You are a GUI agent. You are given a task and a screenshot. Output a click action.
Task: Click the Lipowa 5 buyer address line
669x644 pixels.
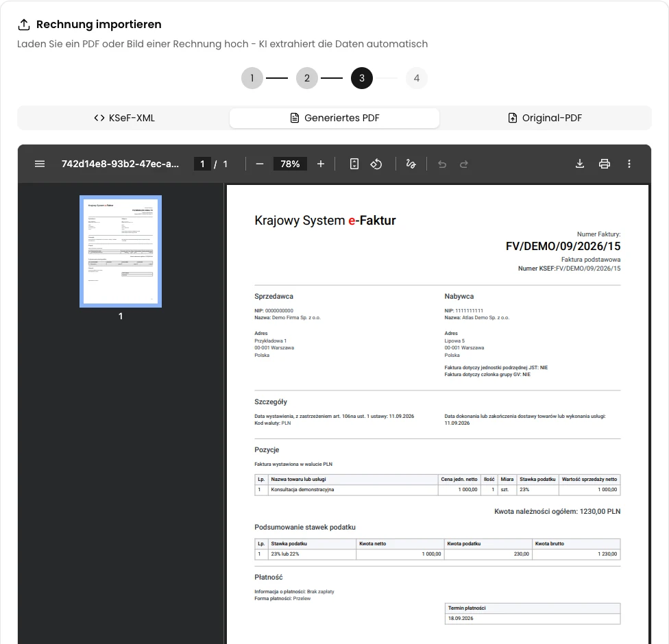coord(455,340)
